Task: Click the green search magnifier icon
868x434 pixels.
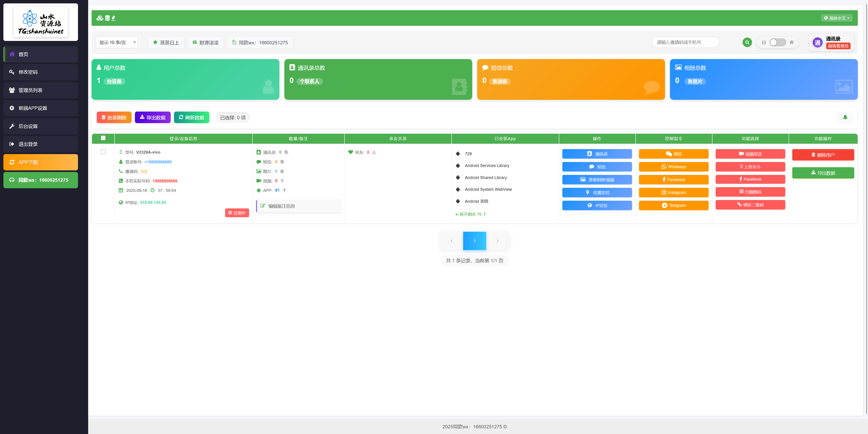Action: [x=747, y=43]
